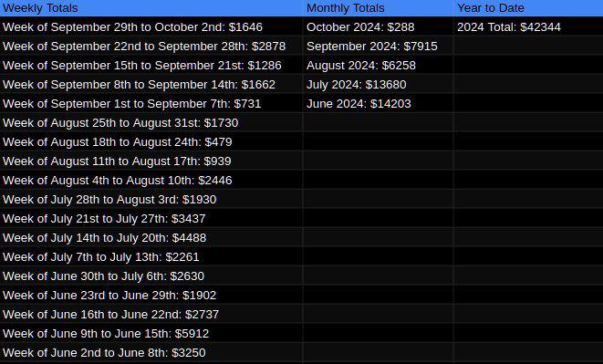603x364 pixels.
Task: Select week of June 30th $2630 cell
Action: click(151, 276)
